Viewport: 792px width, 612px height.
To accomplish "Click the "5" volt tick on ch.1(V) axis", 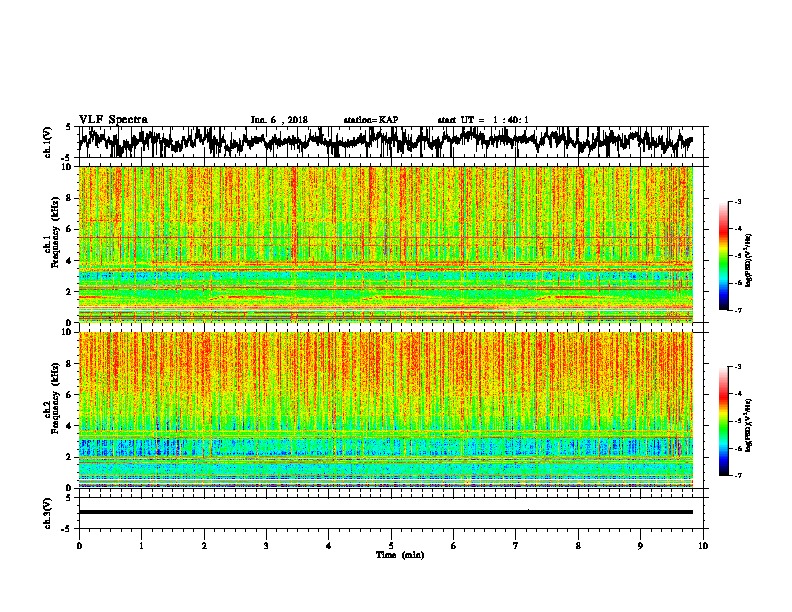I will [x=68, y=128].
